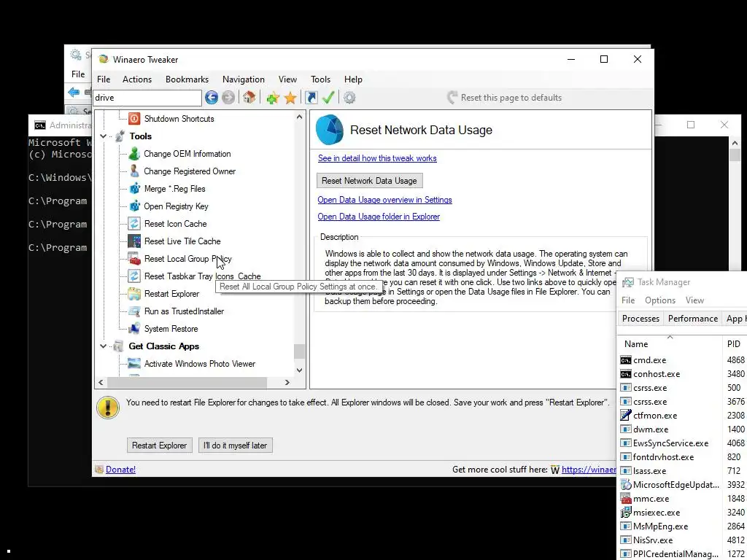Viewport: 747px width, 560px height.
Task: Open the Navigation menu
Action: (x=244, y=79)
